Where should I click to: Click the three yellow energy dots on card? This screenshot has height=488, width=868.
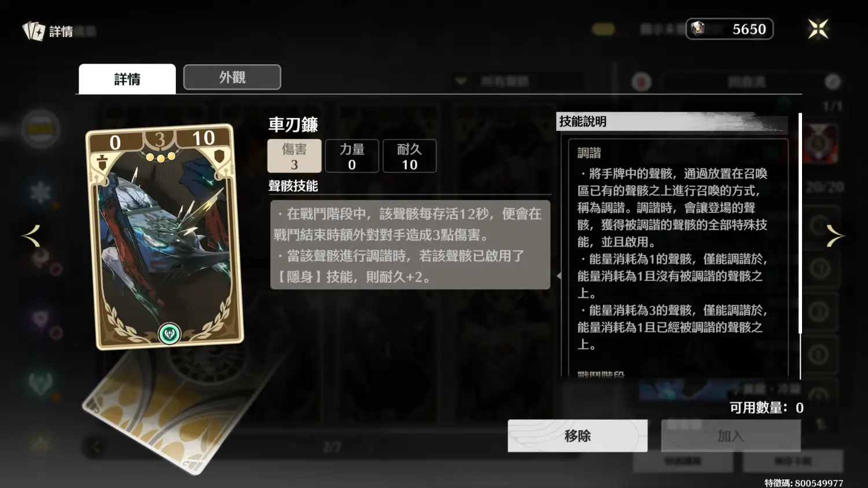160,157
